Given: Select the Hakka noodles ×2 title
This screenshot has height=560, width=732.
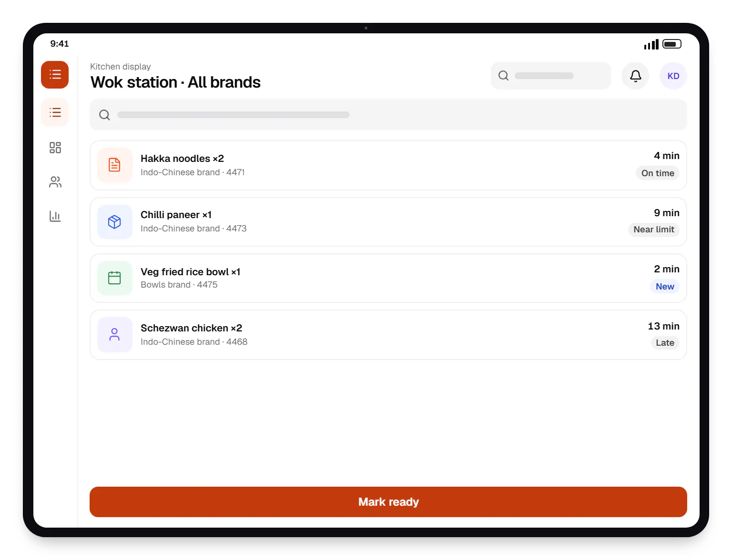Looking at the screenshot, I should pos(182,159).
